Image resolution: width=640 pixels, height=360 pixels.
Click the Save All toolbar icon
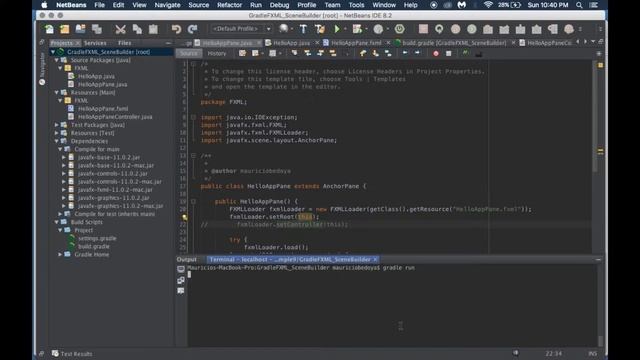coord(97,29)
